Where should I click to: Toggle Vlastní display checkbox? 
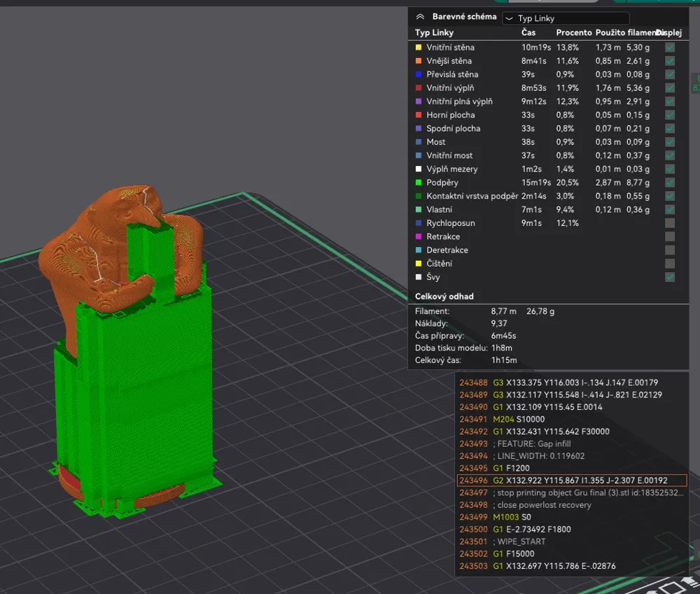click(x=670, y=209)
